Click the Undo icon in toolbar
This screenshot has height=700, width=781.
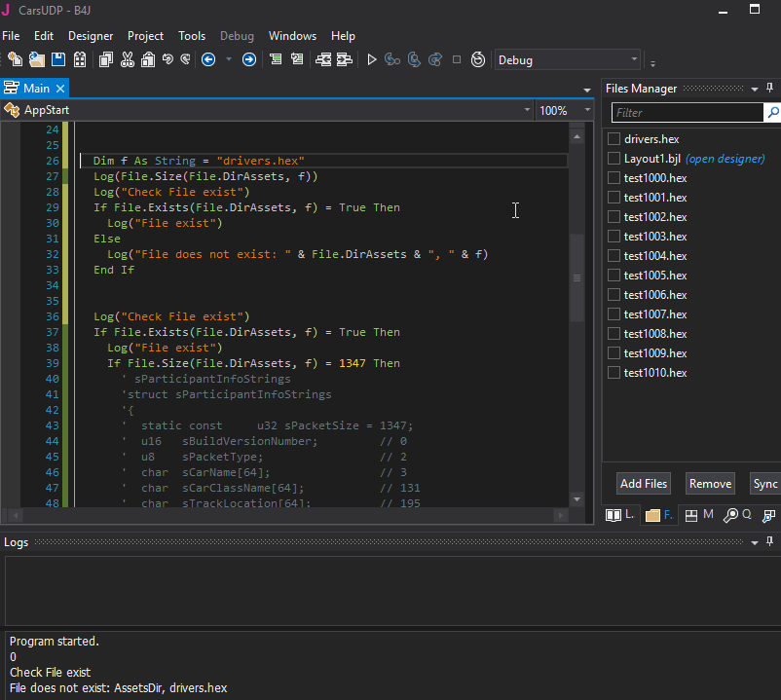click(167, 59)
